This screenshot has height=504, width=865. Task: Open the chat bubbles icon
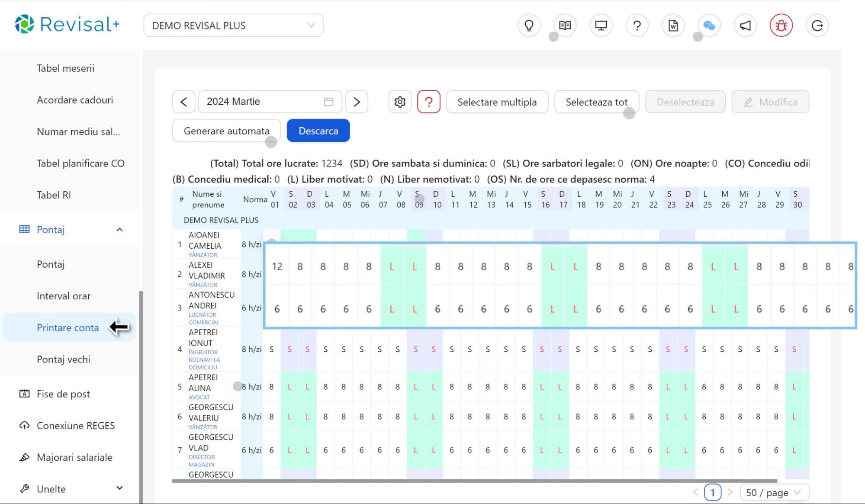(x=709, y=26)
